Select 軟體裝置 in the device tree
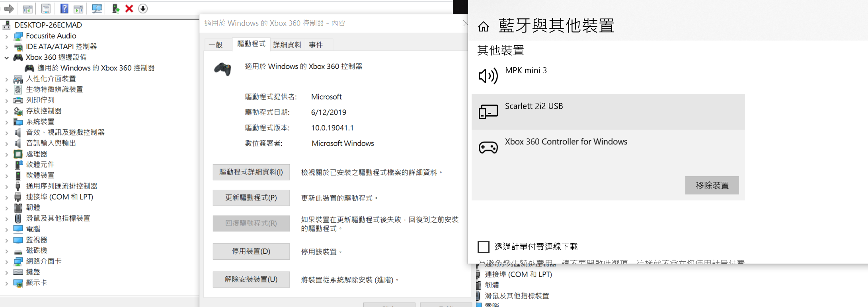 40,175
